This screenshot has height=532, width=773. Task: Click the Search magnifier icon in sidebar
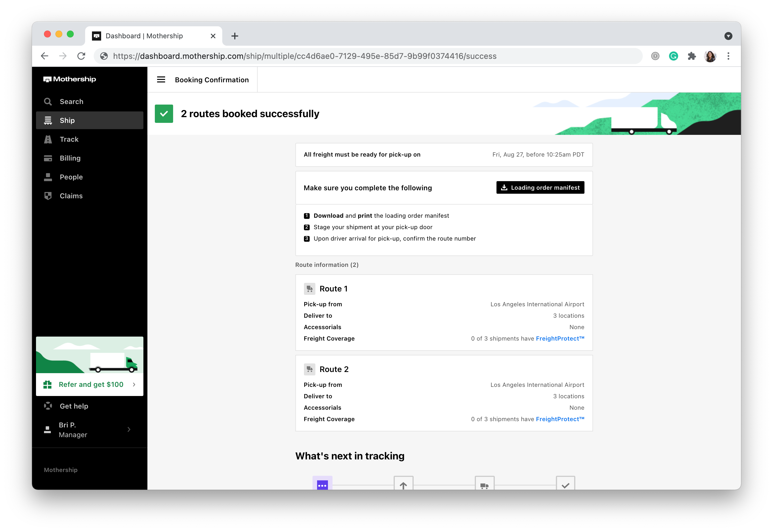click(x=48, y=101)
